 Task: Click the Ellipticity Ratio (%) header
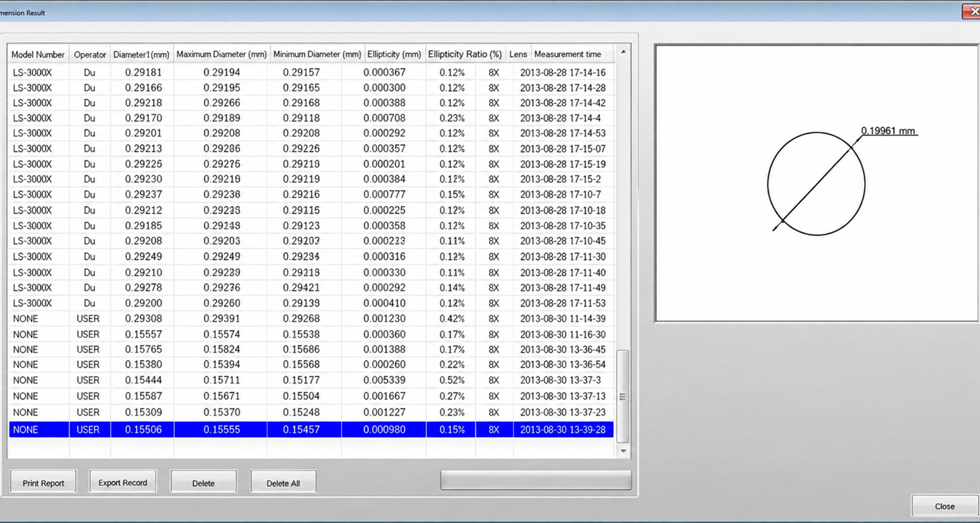(x=465, y=54)
